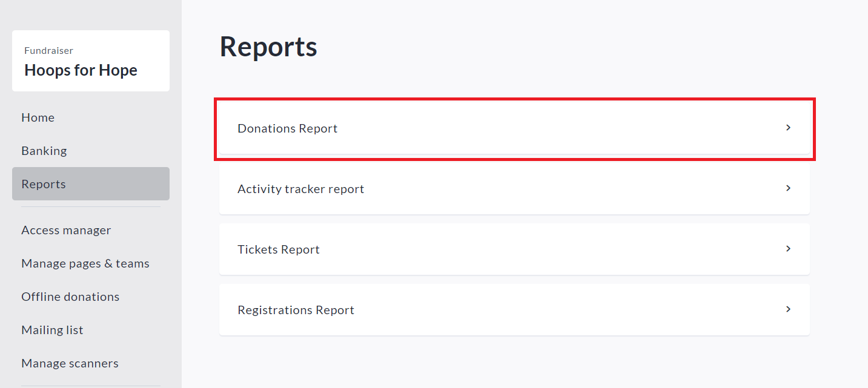Open Manage scanners
The width and height of the screenshot is (868, 388).
[x=70, y=363]
